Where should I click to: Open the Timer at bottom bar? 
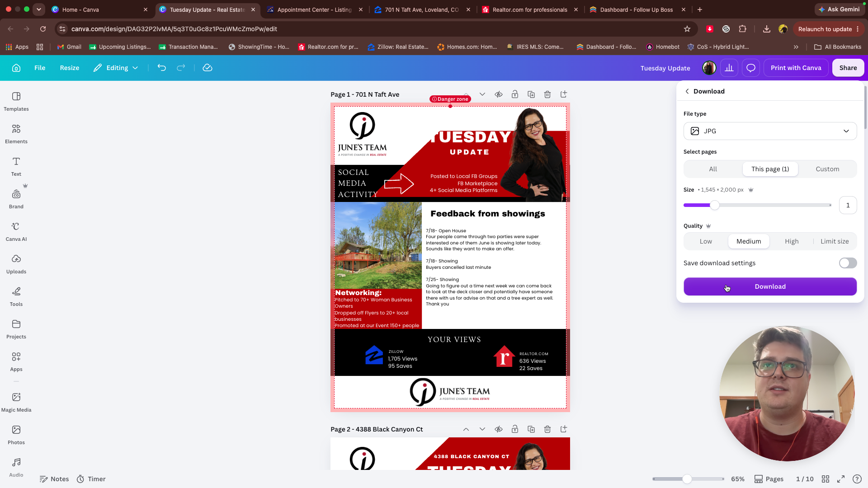91,479
